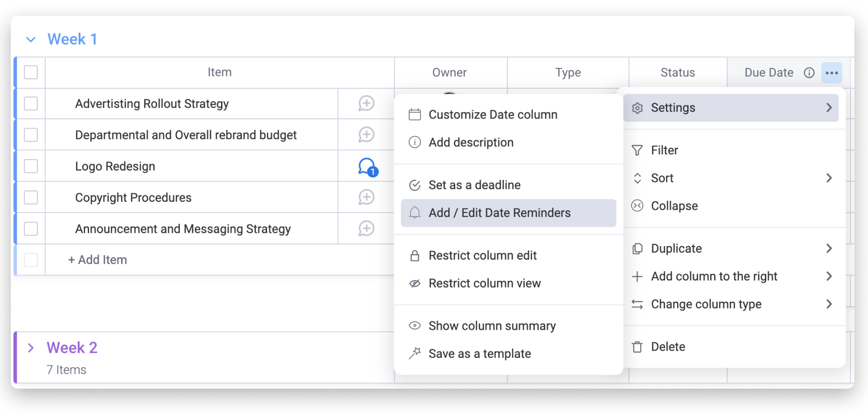Select all items with the header checkbox
The height and width of the screenshot is (418, 868).
click(x=31, y=72)
